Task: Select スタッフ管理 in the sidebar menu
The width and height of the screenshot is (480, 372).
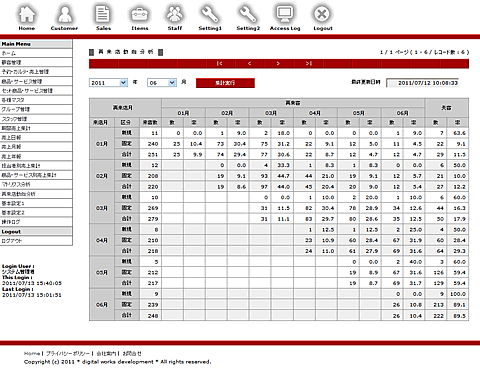Action: tap(36, 119)
